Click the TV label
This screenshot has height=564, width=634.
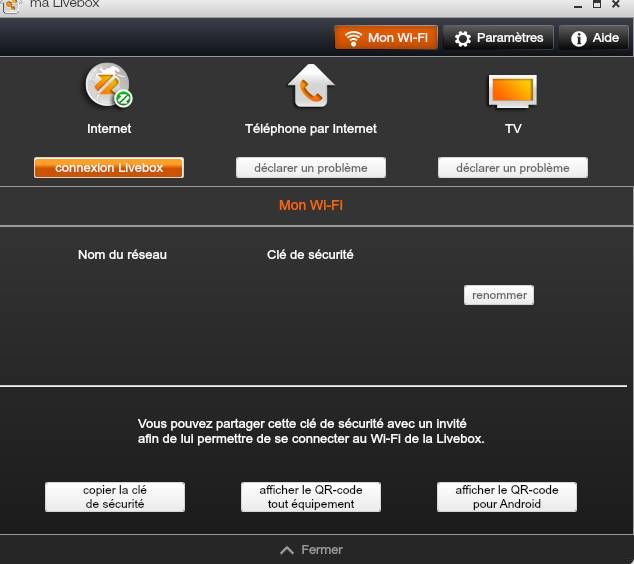[x=513, y=129]
